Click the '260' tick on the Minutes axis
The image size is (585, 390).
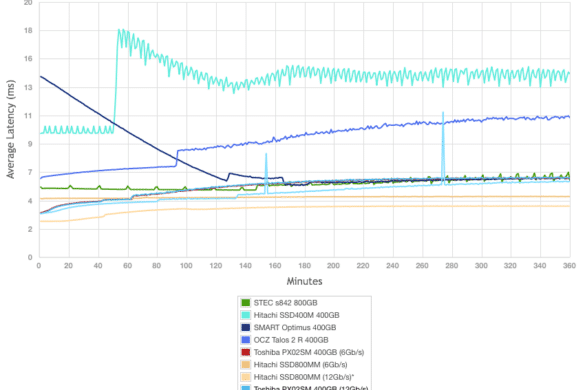coord(422,266)
